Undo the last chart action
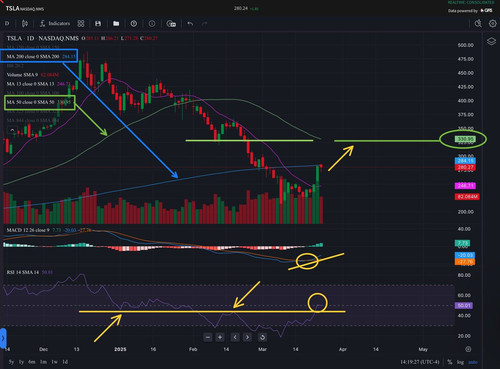500x369 pixels. (190, 24)
